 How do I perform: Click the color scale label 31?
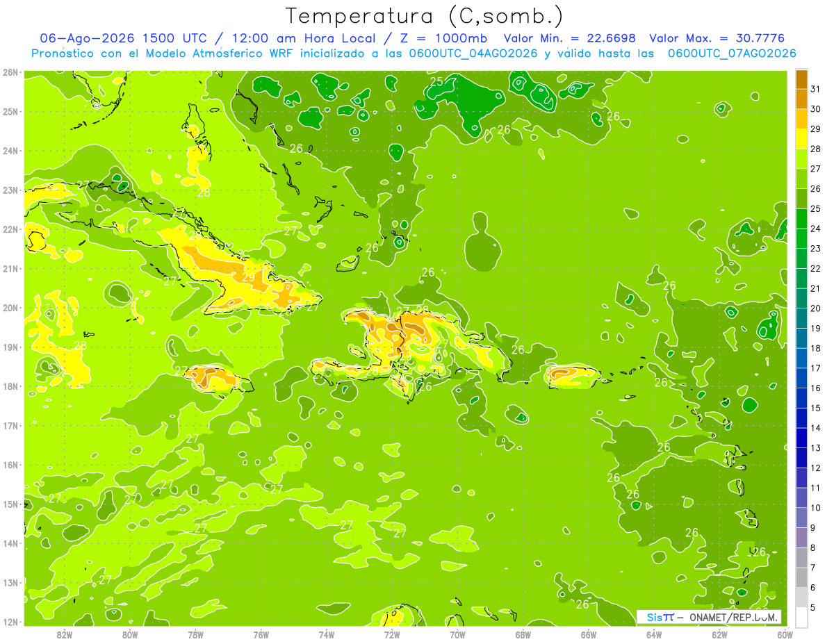coord(815,89)
